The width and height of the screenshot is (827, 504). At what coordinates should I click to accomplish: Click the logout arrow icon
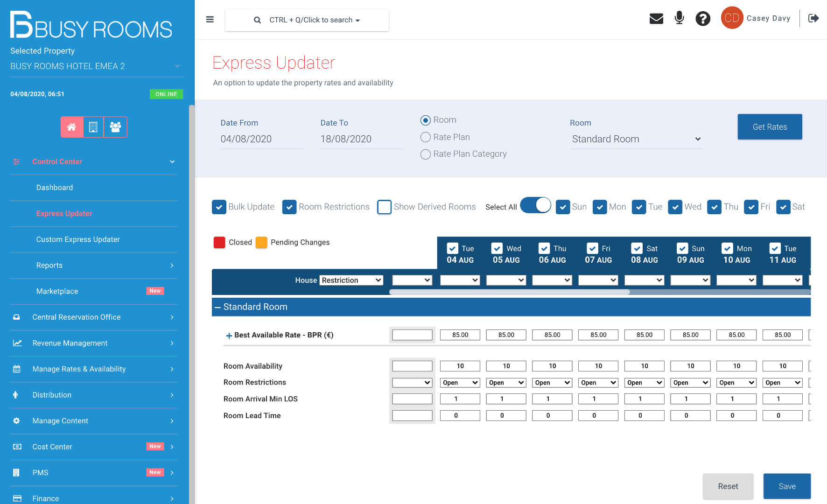click(x=813, y=18)
